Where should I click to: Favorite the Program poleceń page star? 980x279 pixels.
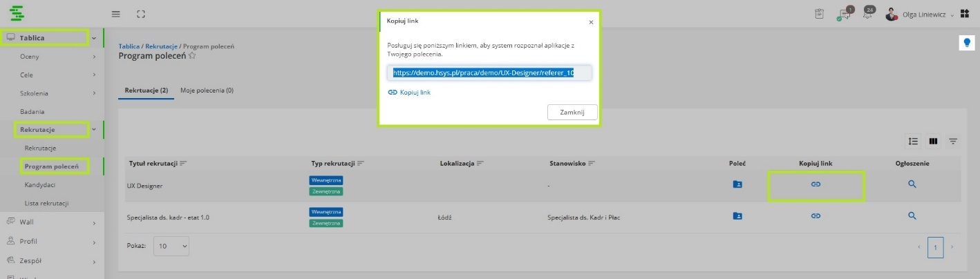point(192,57)
